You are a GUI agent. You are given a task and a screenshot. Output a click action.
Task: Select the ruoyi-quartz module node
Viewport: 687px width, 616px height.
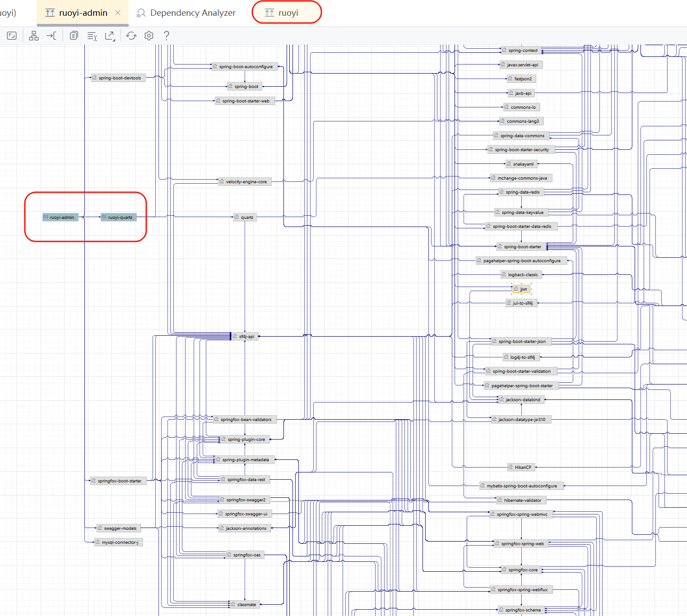(118, 217)
